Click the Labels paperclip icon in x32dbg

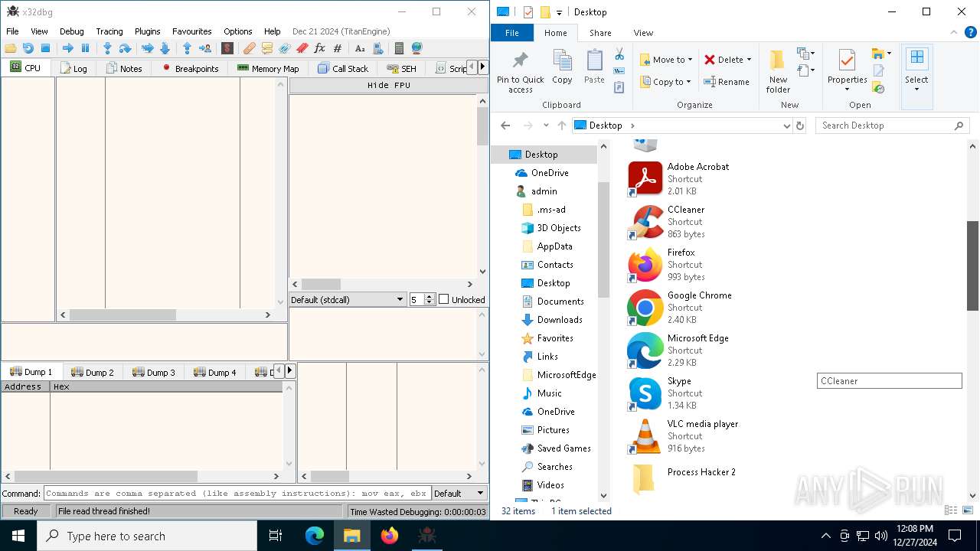click(285, 48)
